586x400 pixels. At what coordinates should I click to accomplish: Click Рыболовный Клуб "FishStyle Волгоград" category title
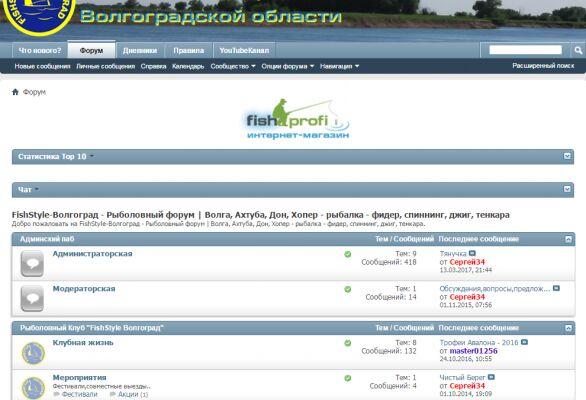[91, 328]
